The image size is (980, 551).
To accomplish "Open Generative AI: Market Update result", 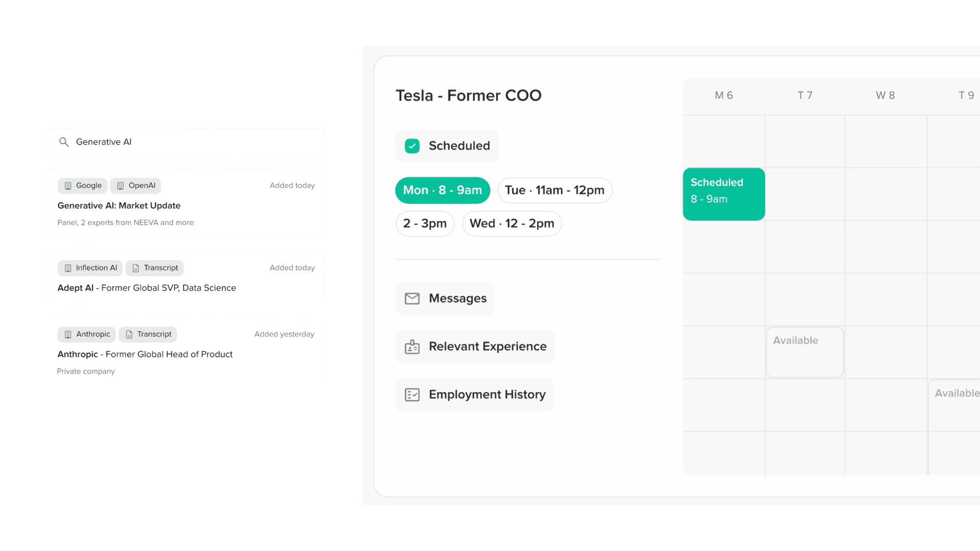I will click(x=119, y=206).
